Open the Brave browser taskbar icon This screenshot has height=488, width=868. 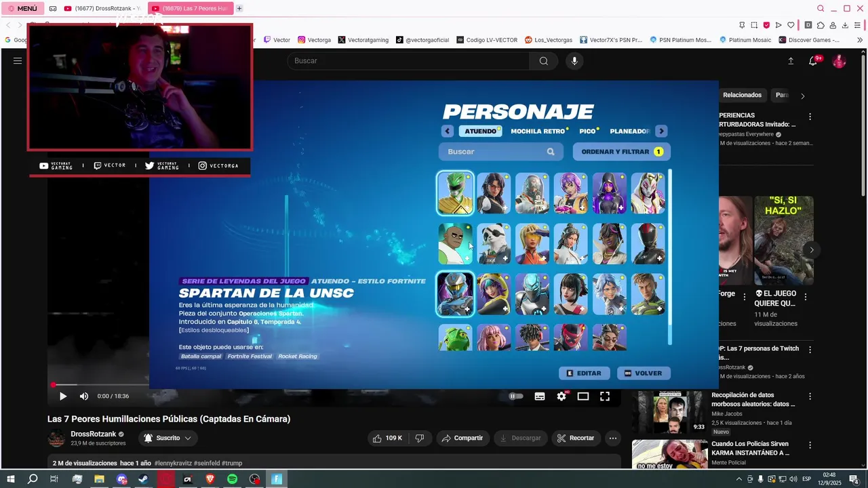point(210,479)
